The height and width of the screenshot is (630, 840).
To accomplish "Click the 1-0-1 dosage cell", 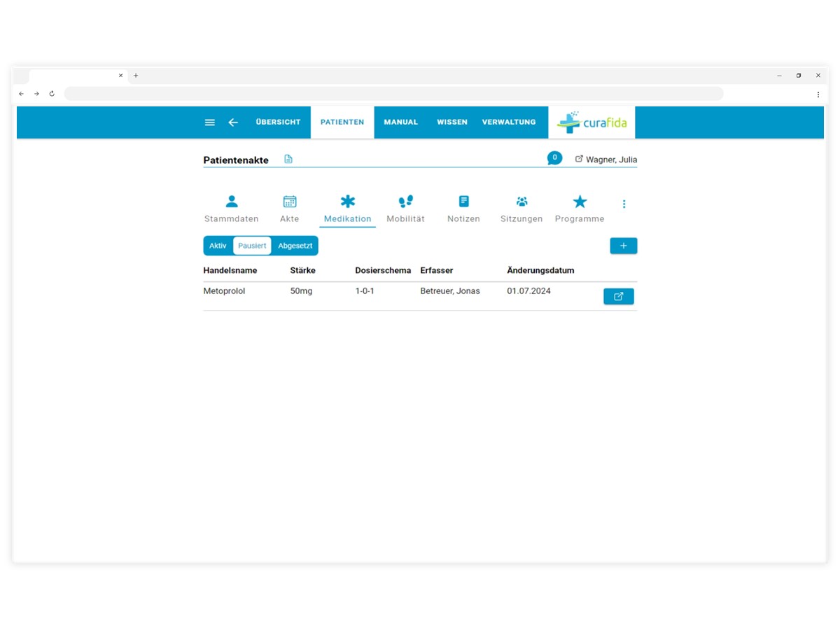I will pos(365,291).
